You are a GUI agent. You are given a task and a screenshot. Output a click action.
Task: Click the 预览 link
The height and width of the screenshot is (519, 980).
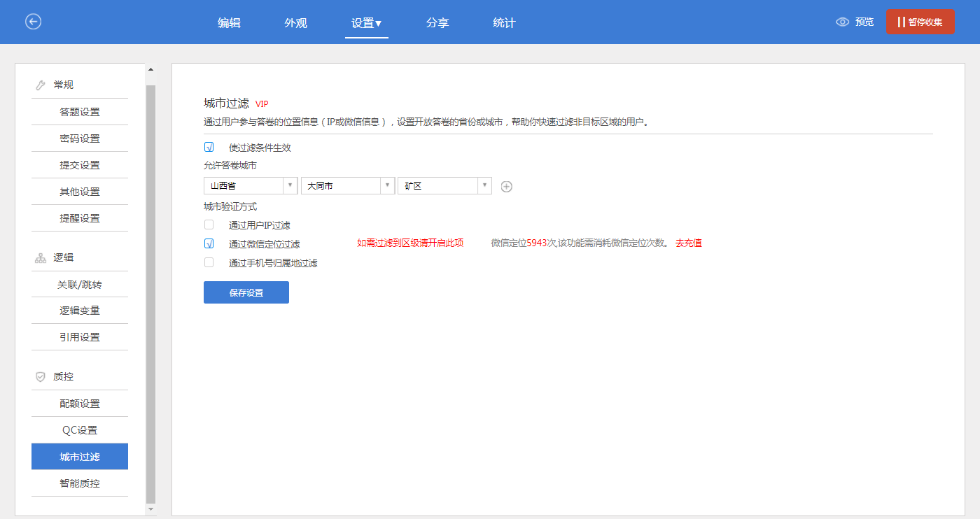(864, 22)
